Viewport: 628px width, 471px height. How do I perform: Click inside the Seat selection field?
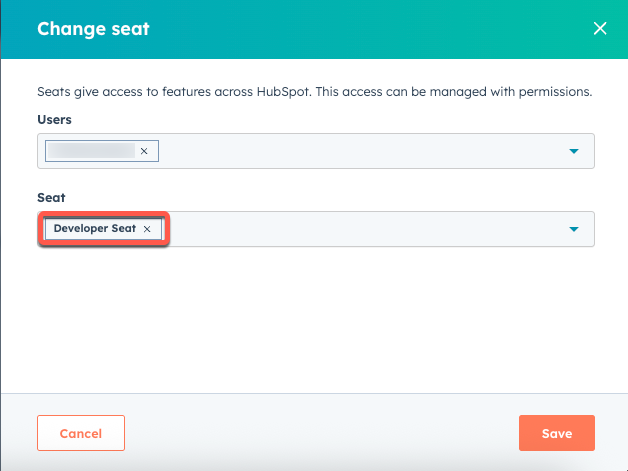316,229
